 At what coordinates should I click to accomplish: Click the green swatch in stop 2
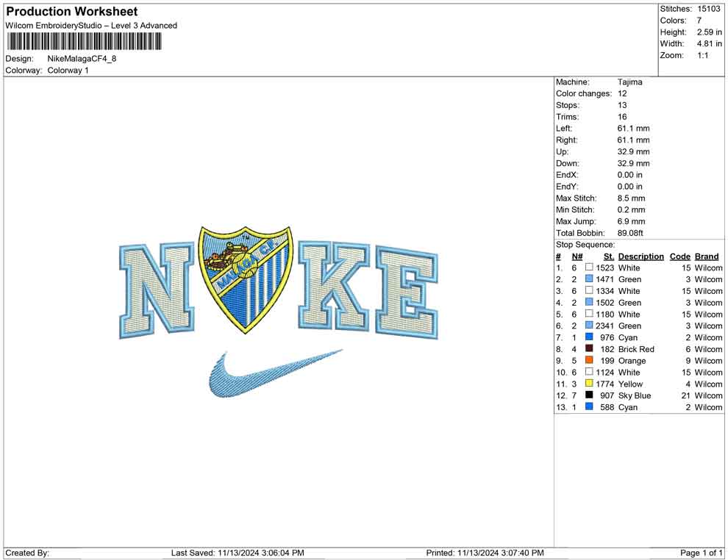tap(589, 279)
